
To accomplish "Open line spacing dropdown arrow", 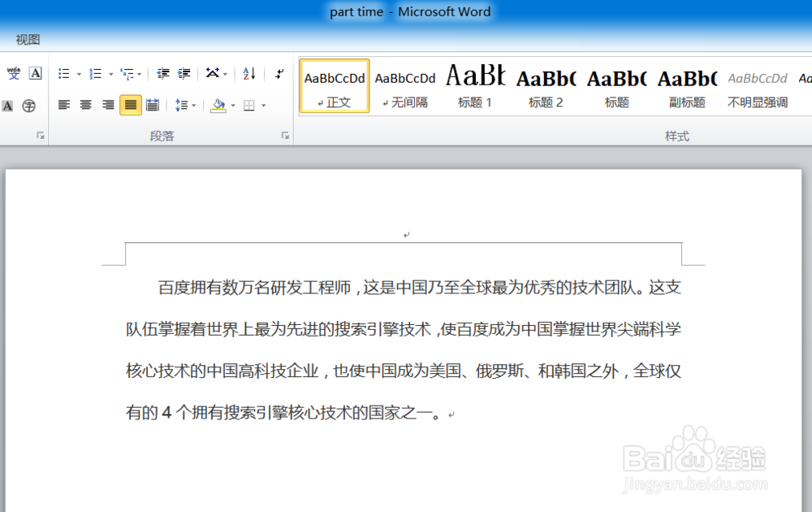I will click(x=194, y=106).
